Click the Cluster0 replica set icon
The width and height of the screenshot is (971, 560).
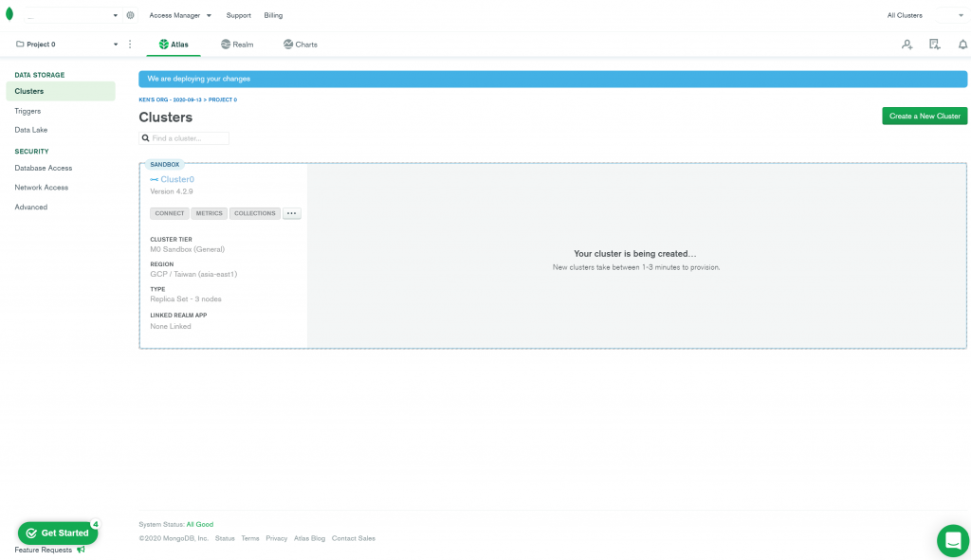click(155, 179)
